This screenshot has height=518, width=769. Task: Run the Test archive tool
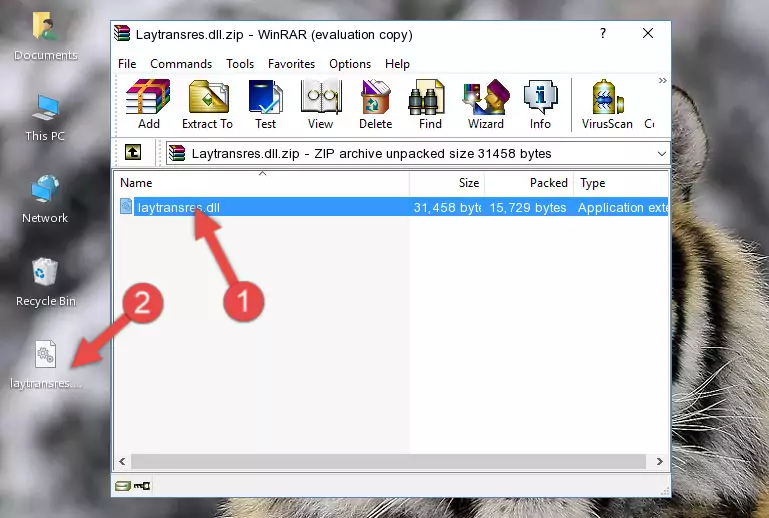pos(265,104)
